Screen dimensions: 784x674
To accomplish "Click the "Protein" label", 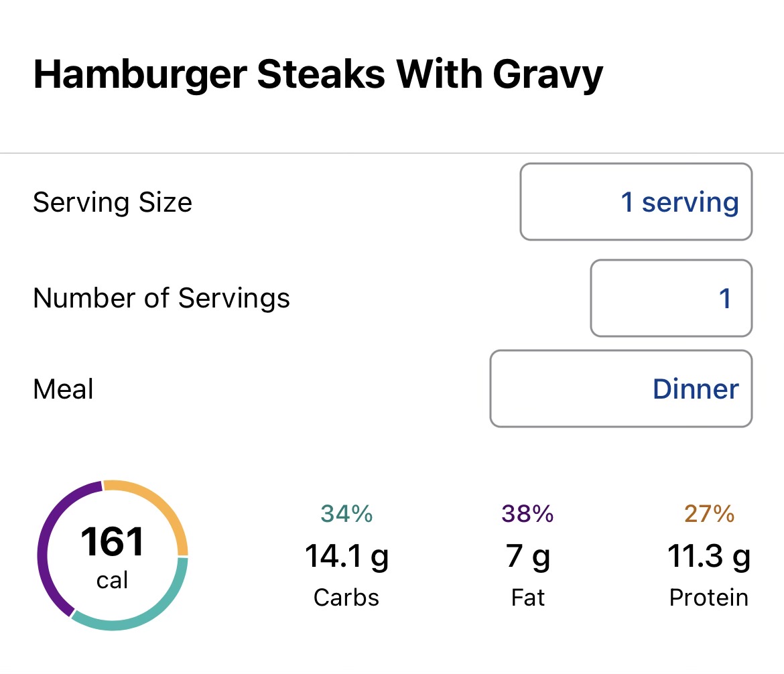I will point(709,597).
